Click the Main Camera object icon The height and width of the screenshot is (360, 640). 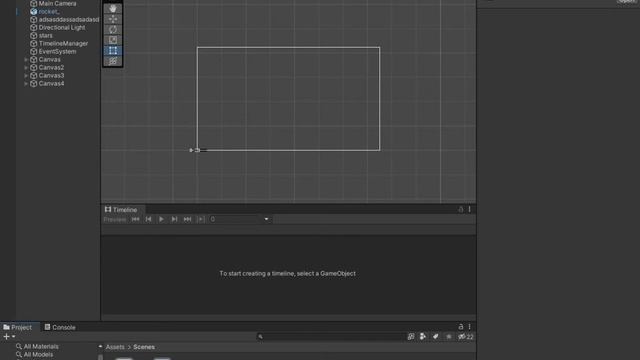coord(33,4)
